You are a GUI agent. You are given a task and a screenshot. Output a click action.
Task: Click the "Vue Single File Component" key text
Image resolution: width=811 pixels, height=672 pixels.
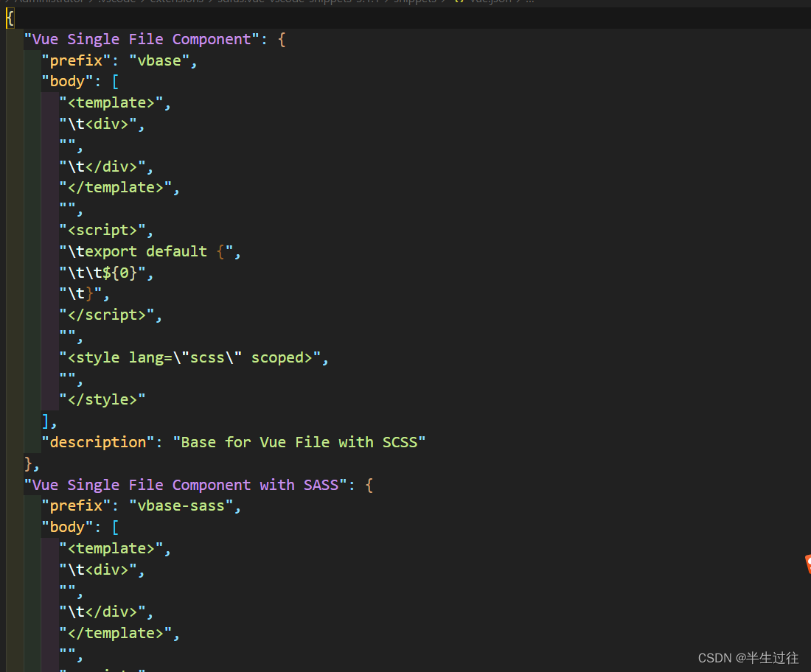(x=142, y=40)
